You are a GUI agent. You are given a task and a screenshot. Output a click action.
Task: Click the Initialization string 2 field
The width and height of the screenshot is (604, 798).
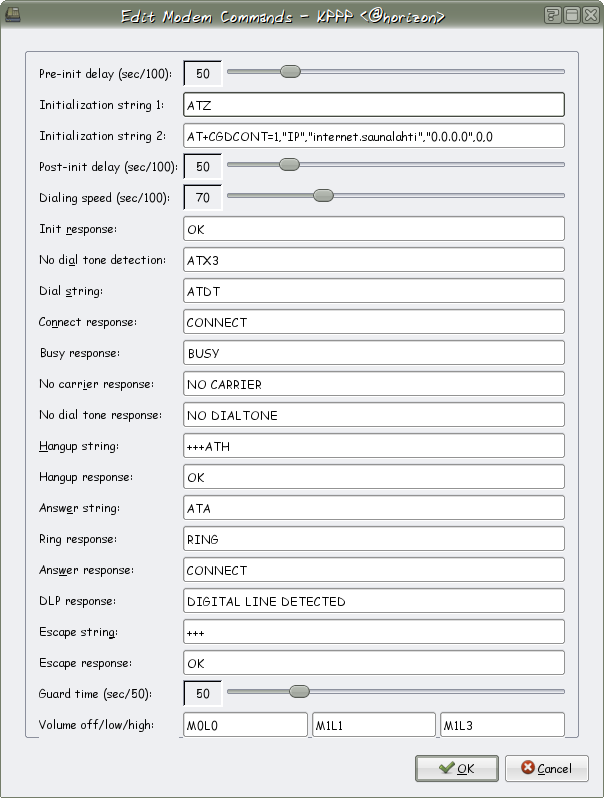click(x=374, y=136)
